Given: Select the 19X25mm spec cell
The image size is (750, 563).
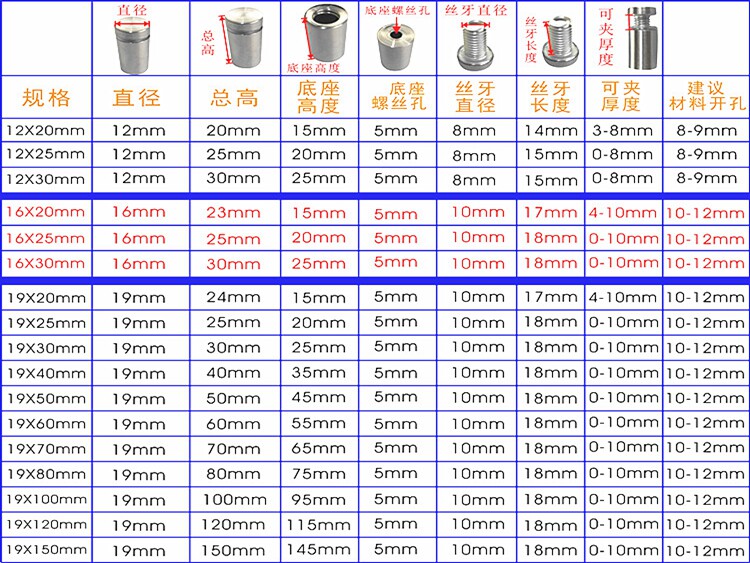Looking at the screenshot, I should click(x=47, y=323).
